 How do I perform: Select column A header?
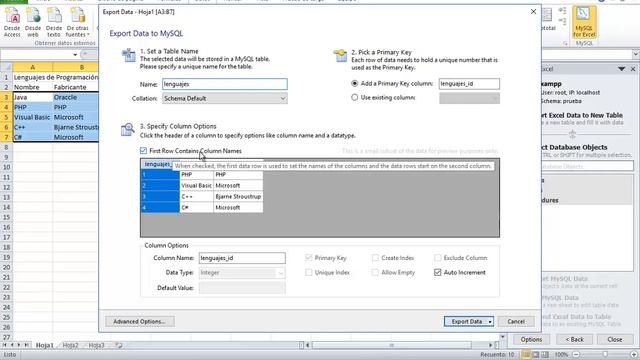click(x=33, y=67)
